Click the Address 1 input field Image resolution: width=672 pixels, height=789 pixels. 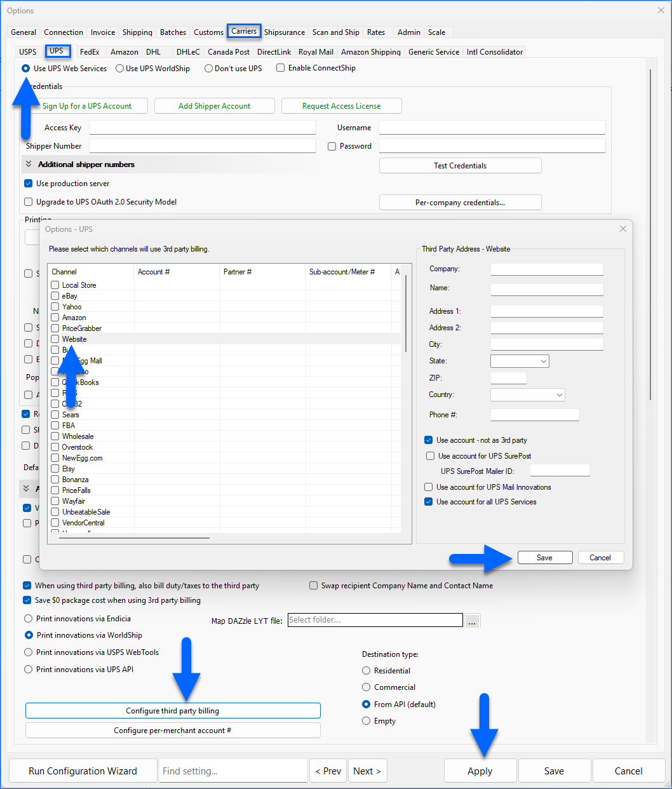click(x=547, y=311)
